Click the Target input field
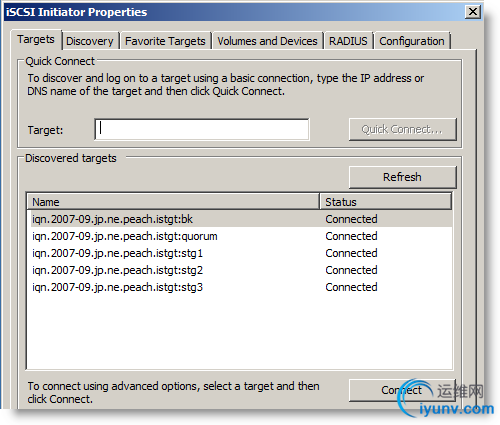This screenshot has width=500, height=425. coord(202,129)
